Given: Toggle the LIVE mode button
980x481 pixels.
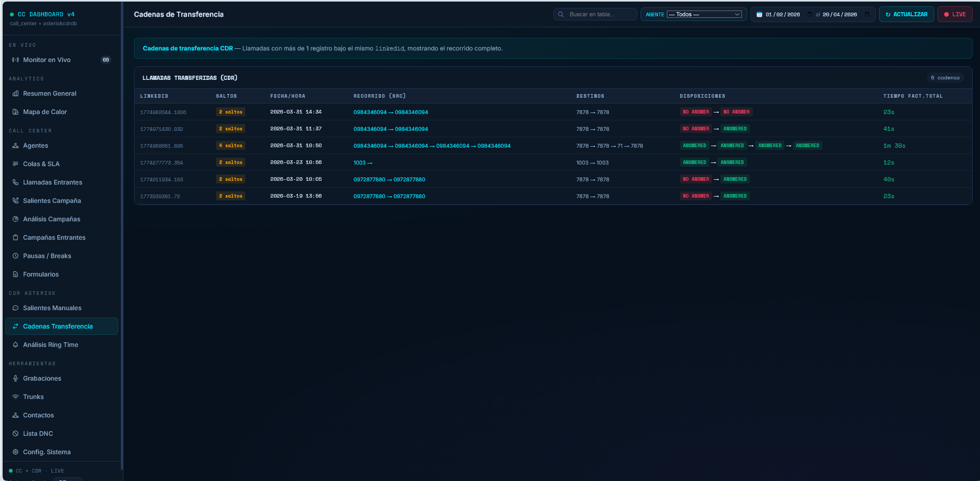Looking at the screenshot, I should (x=954, y=14).
